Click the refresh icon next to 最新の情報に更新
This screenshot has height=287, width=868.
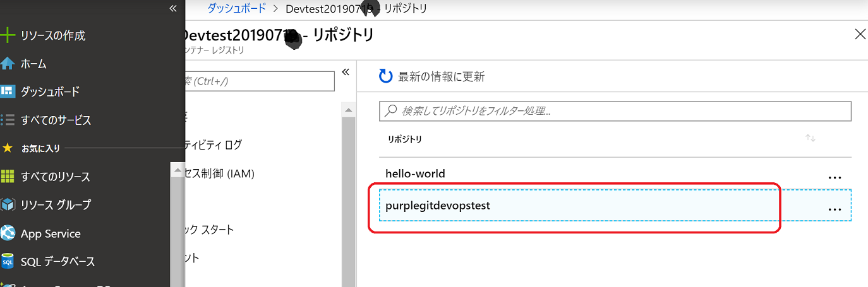386,77
